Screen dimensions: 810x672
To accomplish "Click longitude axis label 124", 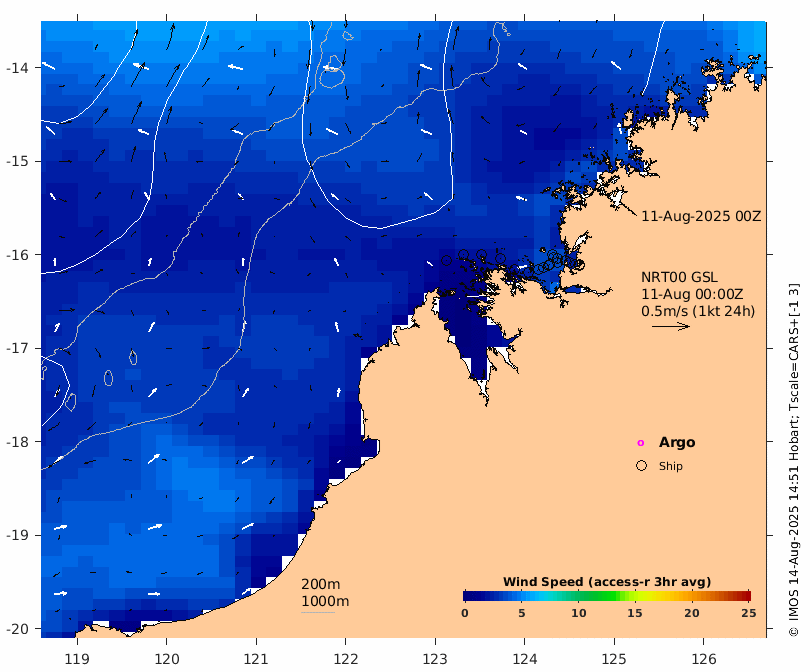I will 525,659.
